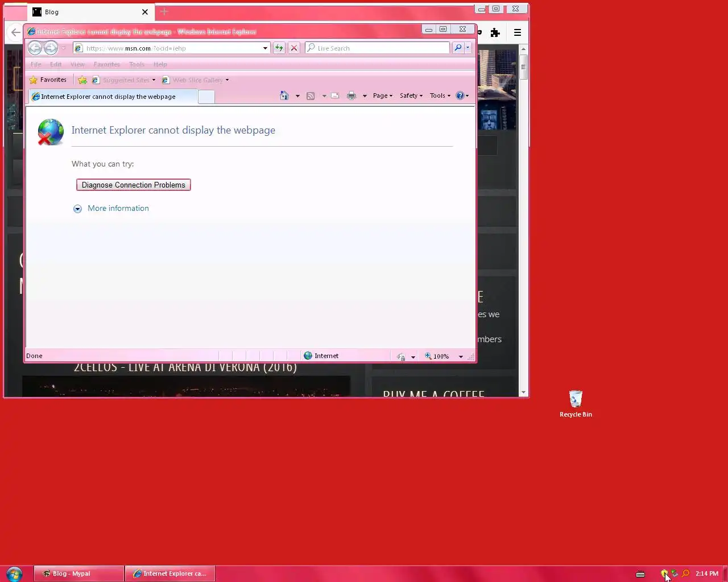
Task: Stop loading with the red X button
Action: [294, 48]
